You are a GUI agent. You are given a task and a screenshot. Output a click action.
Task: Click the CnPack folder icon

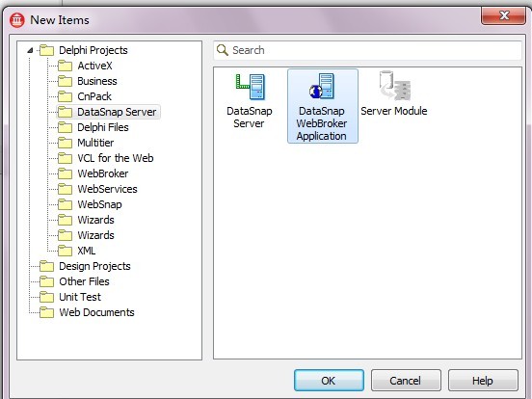click(x=65, y=96)
